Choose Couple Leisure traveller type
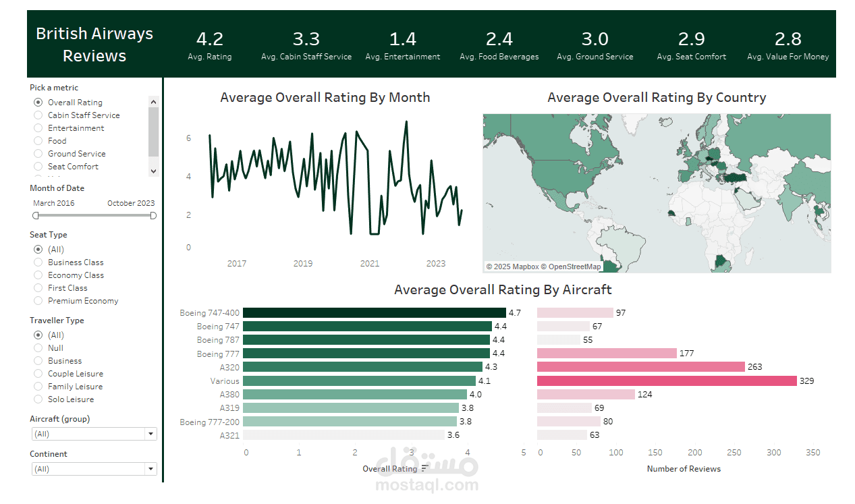The height and width of the screenshot is (504, 855). click(38, 374)
